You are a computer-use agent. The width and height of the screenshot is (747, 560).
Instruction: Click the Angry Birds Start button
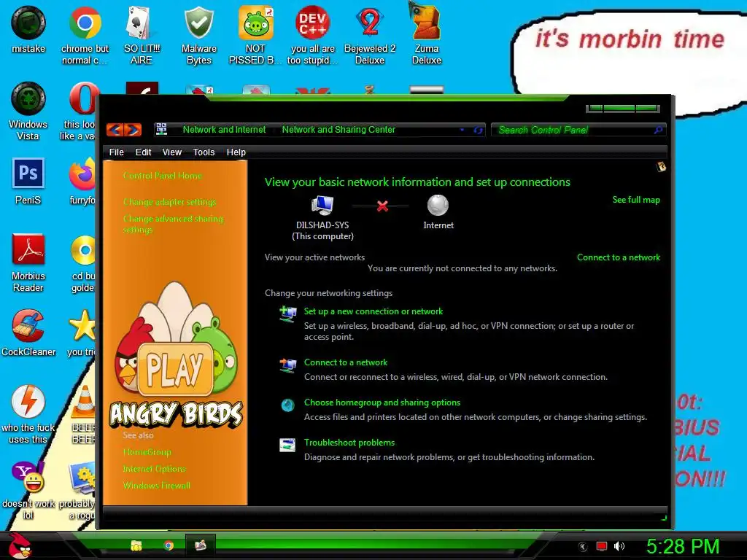[20, 545]
